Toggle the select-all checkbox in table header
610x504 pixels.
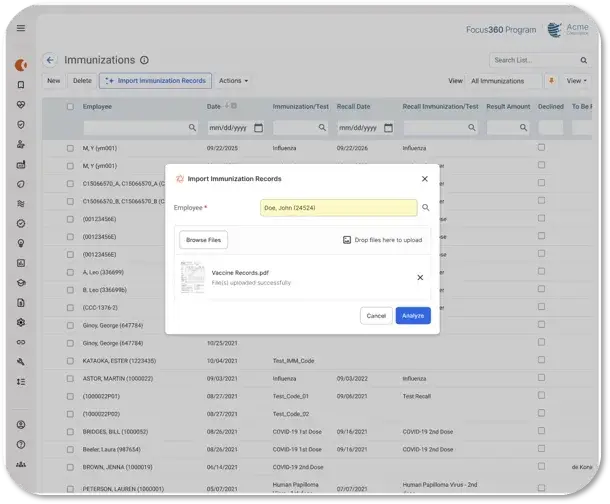[x=70, y=107]
